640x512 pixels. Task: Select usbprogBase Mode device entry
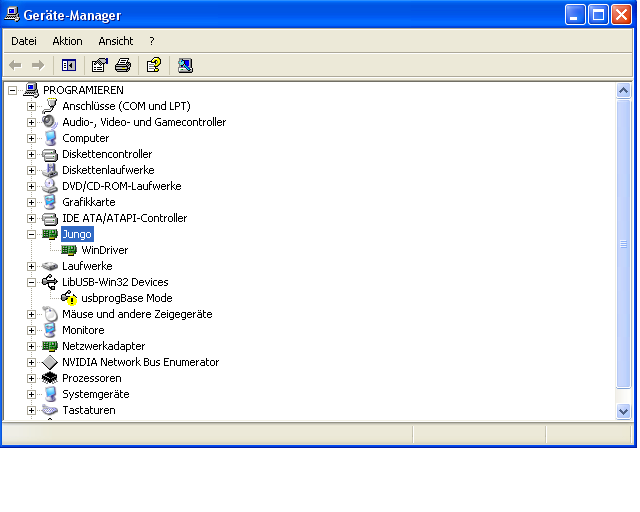(127, 298)
